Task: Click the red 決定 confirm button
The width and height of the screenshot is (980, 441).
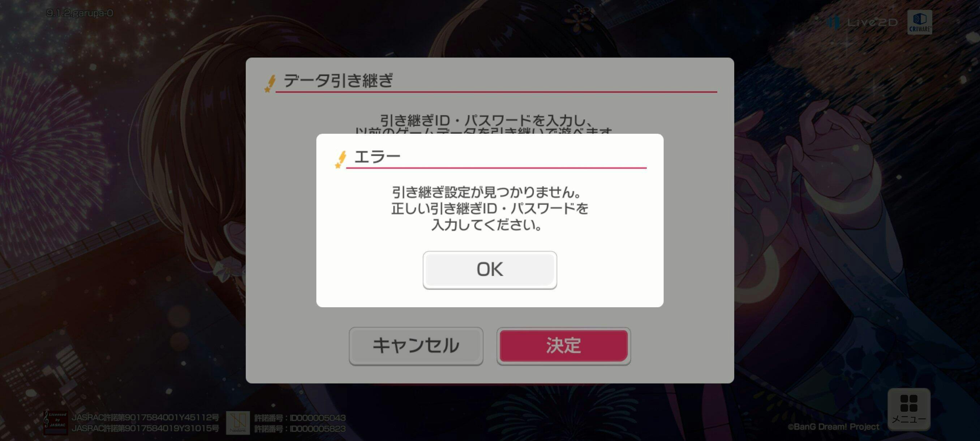Action: pos(563,346)
